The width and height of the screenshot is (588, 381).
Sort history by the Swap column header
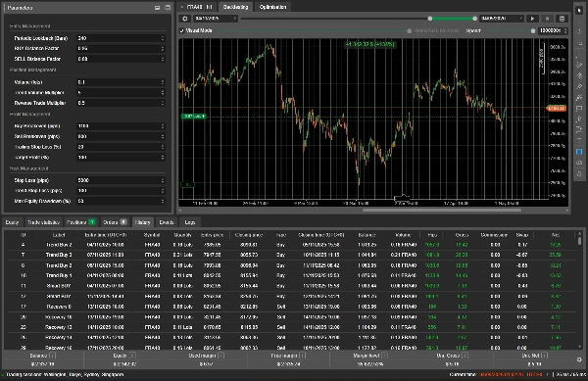pos(521,235)
